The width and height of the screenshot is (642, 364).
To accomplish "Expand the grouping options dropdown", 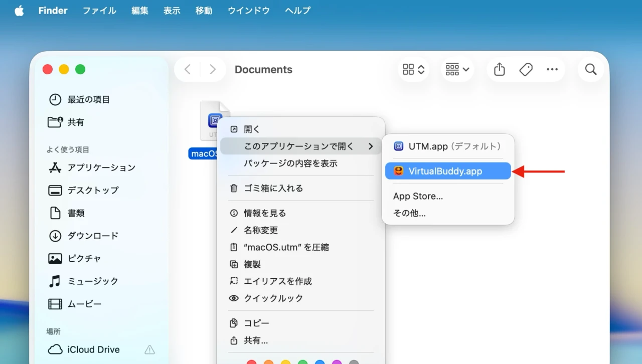I will tap(457, 70).
